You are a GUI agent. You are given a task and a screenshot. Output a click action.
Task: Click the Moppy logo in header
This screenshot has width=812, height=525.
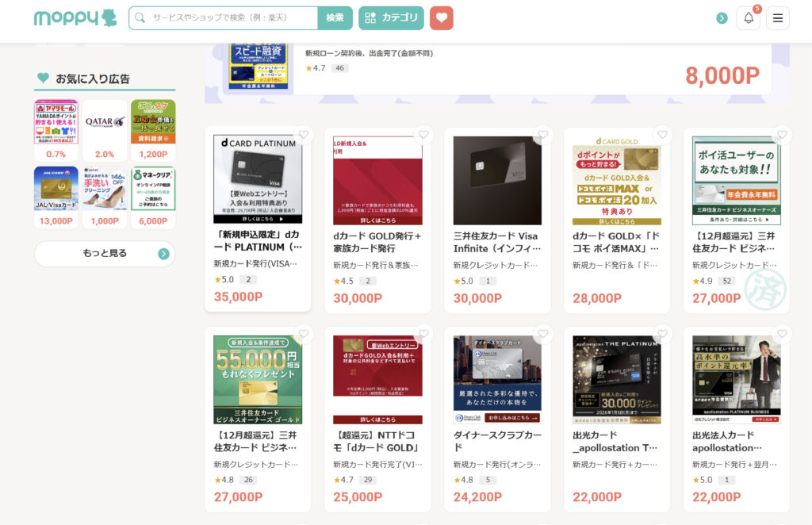pos(75,17)
